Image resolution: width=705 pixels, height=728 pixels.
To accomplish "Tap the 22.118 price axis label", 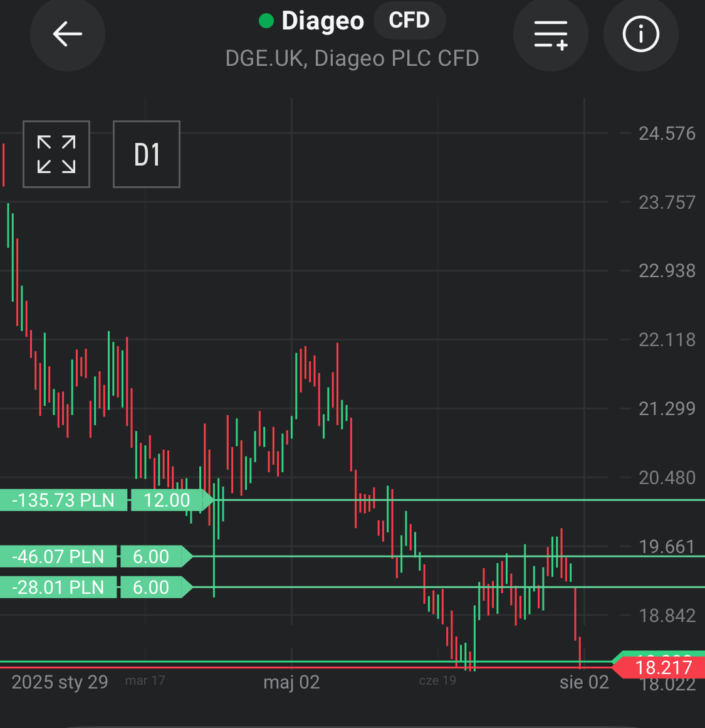I will pos(667,340).
